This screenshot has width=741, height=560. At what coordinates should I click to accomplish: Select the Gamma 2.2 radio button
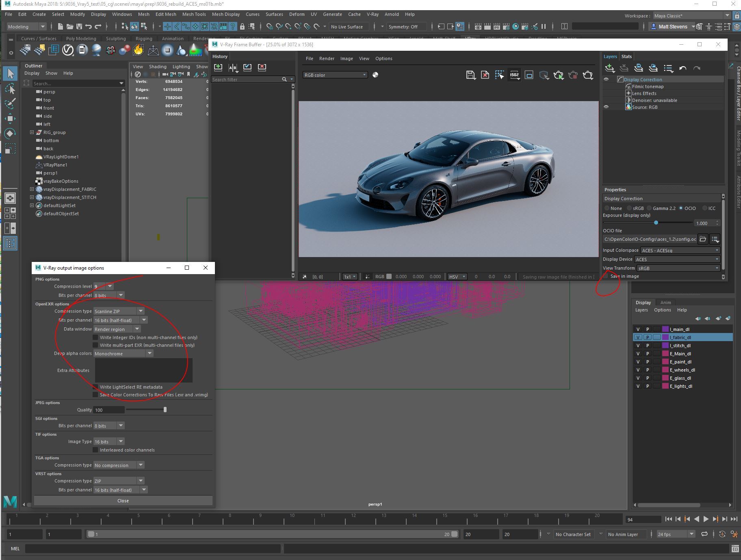coord(649,208)
